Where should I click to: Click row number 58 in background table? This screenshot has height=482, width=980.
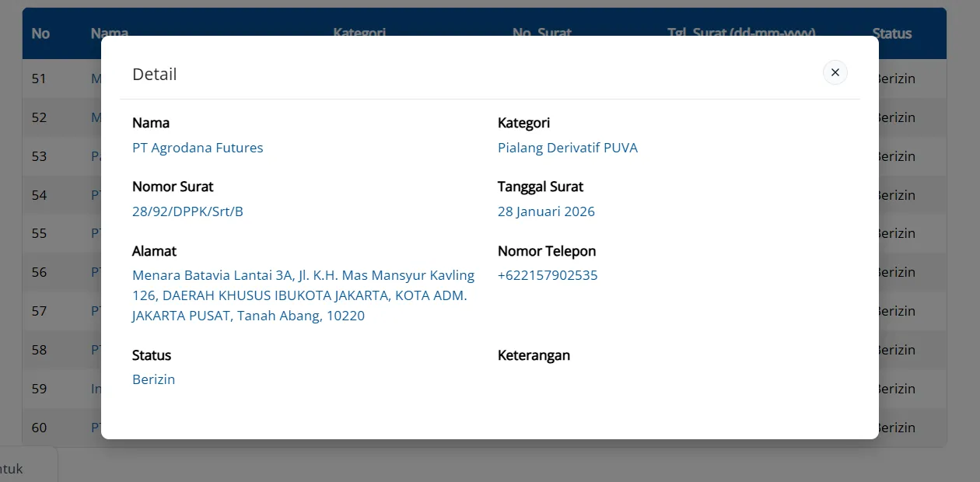click(x=39, y=350)
